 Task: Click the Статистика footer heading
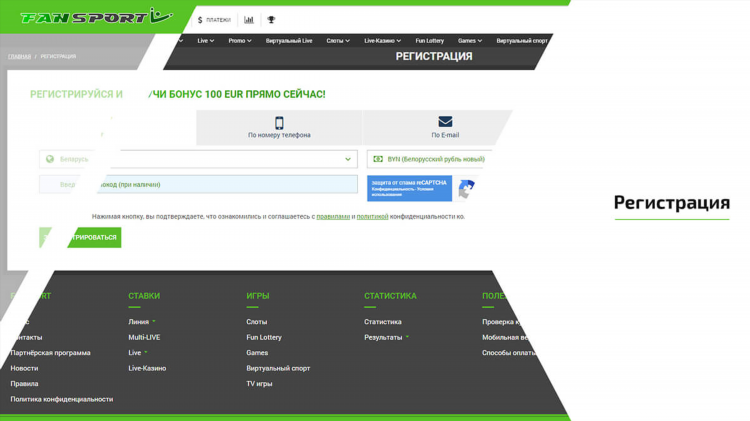(390, 296)
